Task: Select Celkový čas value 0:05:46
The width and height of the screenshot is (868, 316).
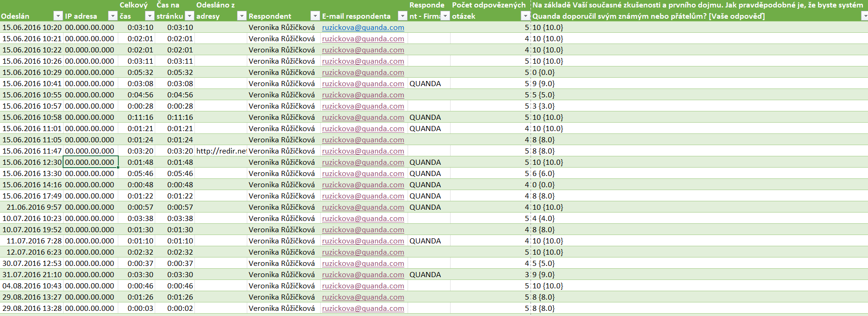Action: (136, 173)
